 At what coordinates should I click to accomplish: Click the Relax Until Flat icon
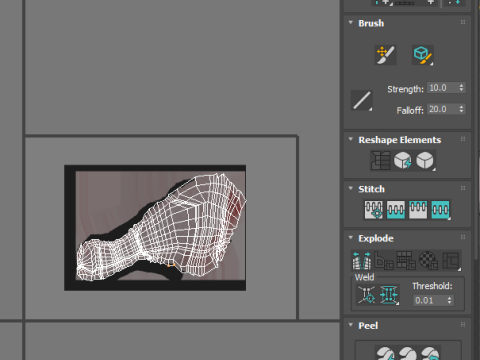(403, 161)
